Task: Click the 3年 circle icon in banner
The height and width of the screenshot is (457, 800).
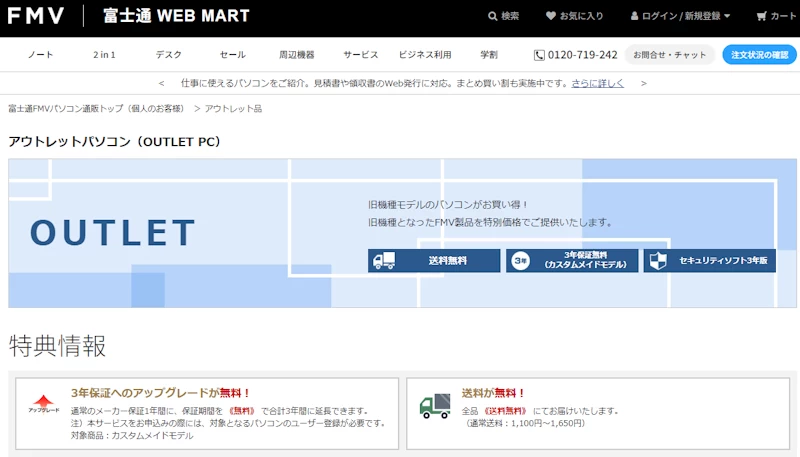Action: click(520, 261)
